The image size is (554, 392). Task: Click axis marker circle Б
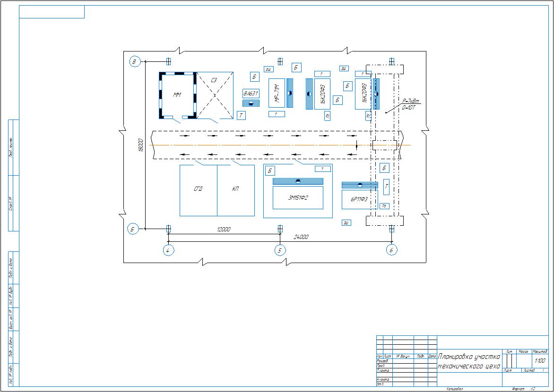click(133, 229)
